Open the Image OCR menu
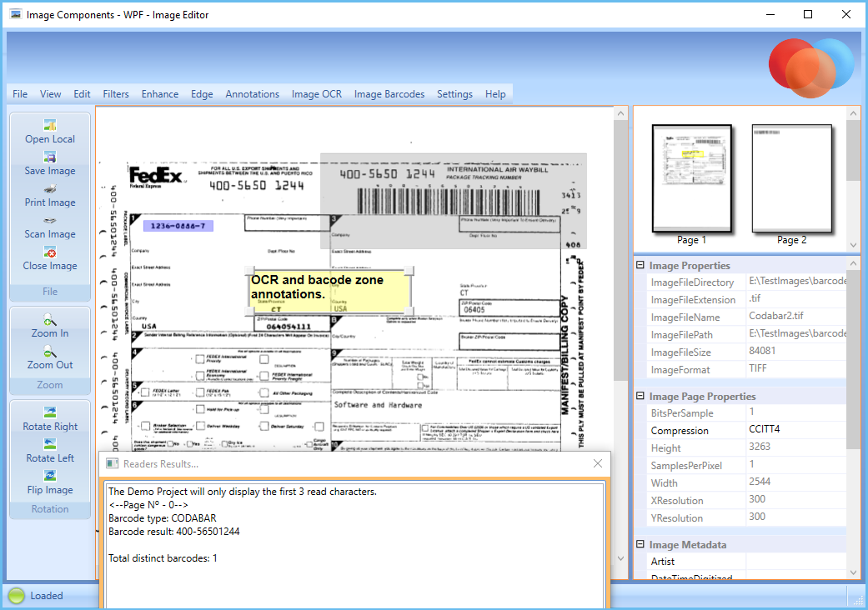The width and height of the screenshot is (868, 610). coord(317,94)
